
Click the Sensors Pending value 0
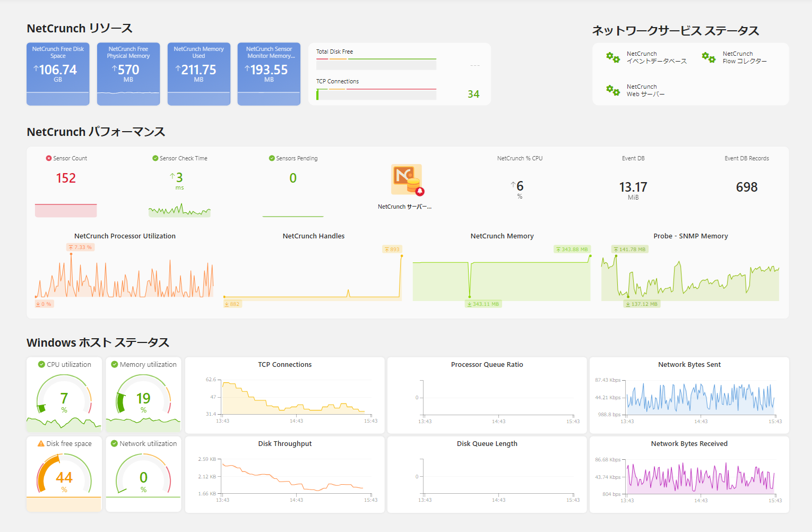293,178
